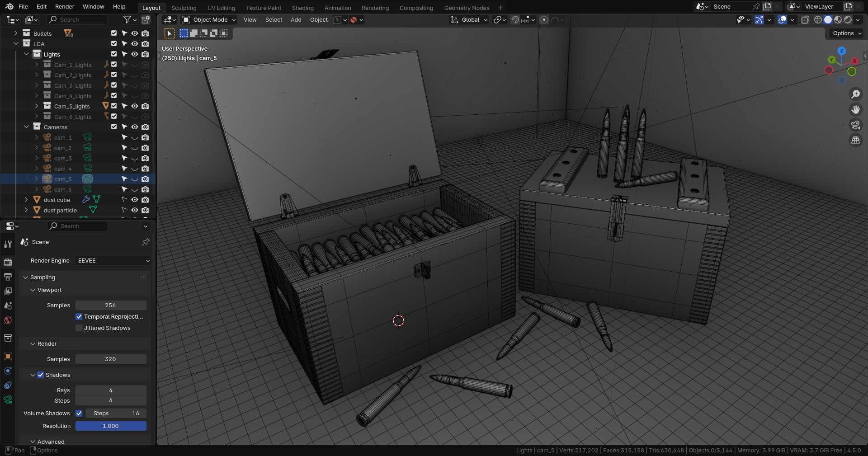Select wireframe viewport shading
The height and width of the screenshot is (456, 868).
pos(818,20)
